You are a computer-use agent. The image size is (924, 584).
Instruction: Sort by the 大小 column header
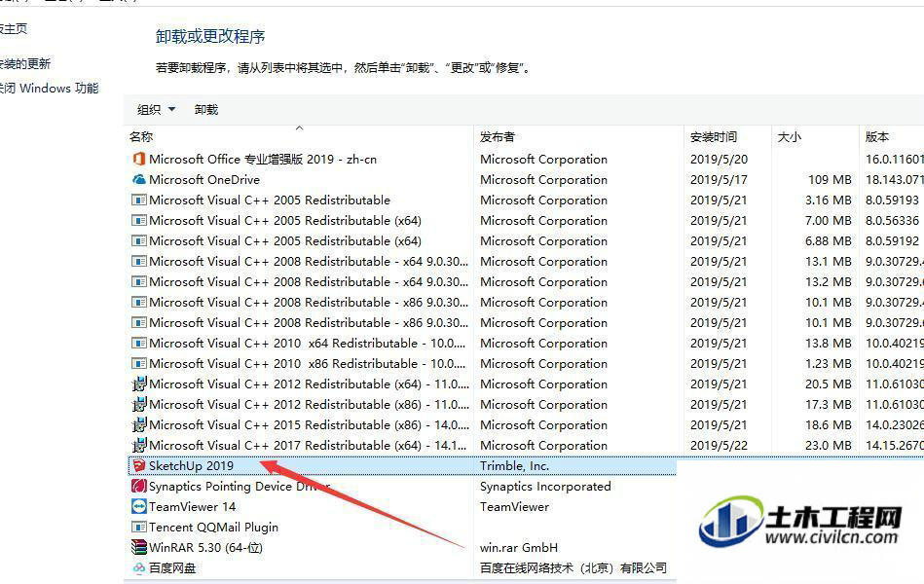[x=789, y=136]
